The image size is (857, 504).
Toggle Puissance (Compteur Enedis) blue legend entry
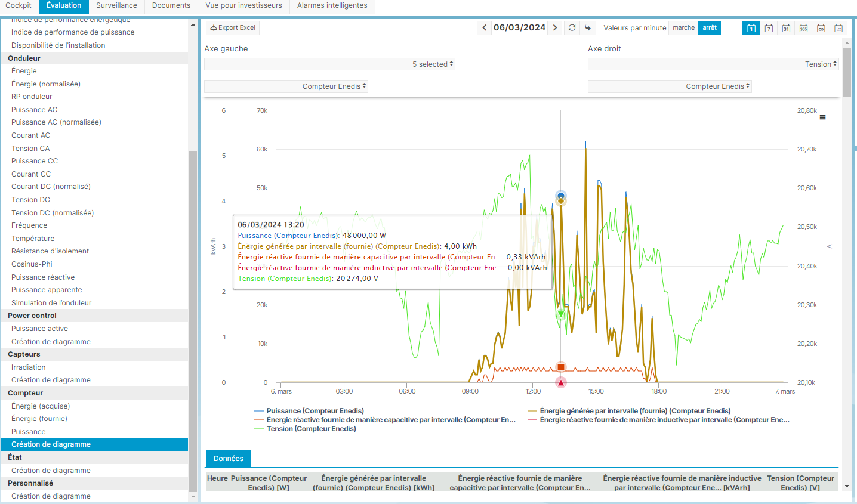pyautogui.click(x=315, y=411)
